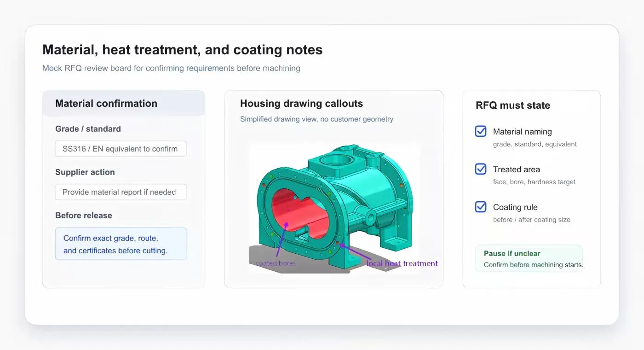Toggle the Material naming checkbox

click(481, 131)
